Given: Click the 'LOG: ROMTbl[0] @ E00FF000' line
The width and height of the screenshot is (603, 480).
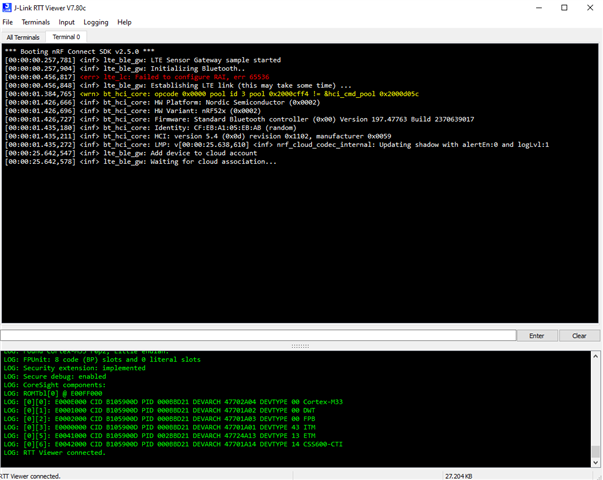Looking at the screenshot, I should coord(53,393).
